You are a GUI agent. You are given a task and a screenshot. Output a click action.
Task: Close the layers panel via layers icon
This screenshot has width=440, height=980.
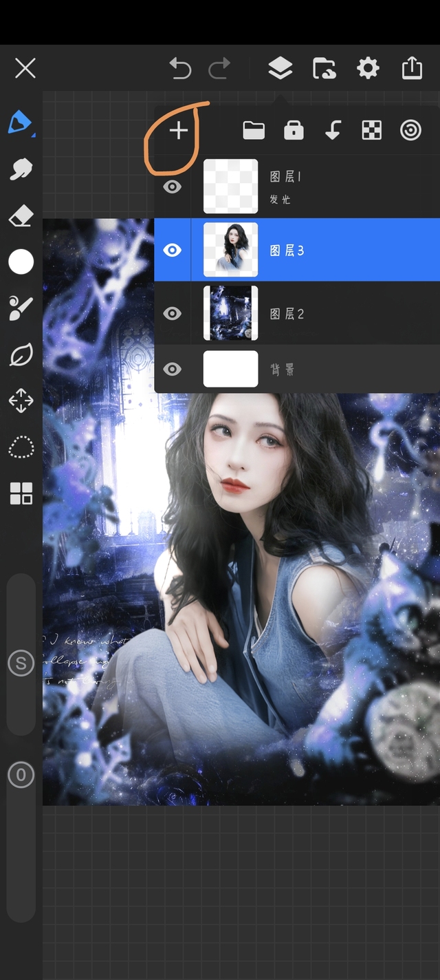pyautogui.click(x=280, y=68)
